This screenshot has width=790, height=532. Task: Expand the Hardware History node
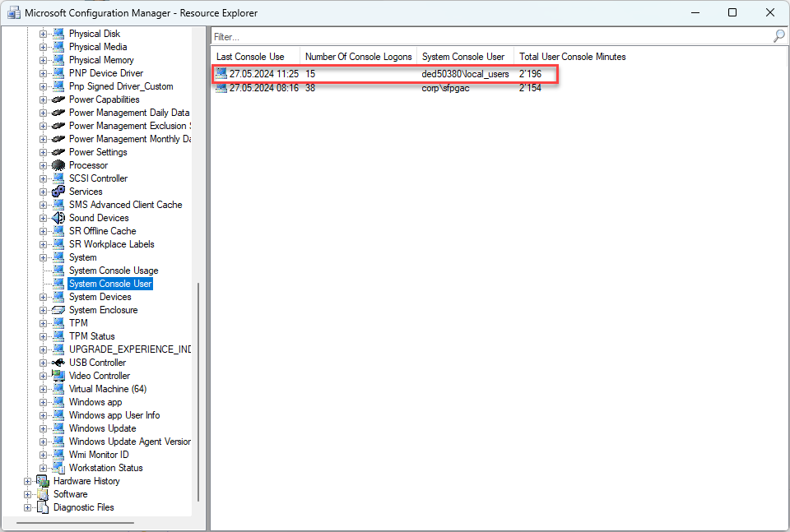click(27, 481)
